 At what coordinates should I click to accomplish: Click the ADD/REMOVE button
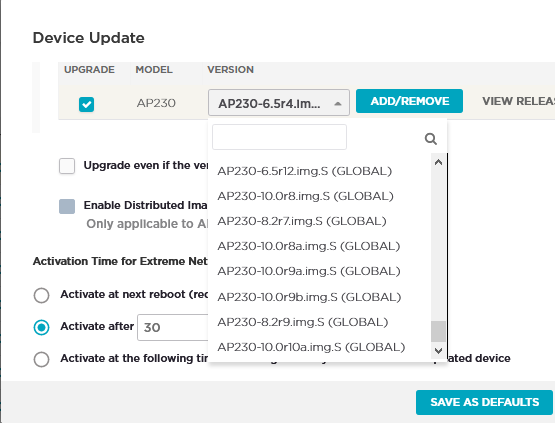(x=409, y=101)
